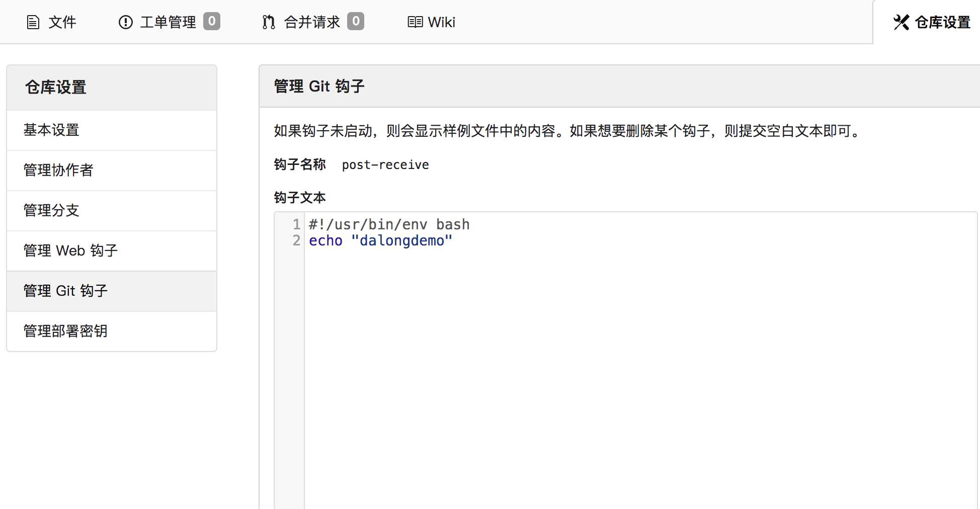Click the 工单管理 issue exclamation icon
The width and height of the screenshot is (980, 509).
[125, 22]
